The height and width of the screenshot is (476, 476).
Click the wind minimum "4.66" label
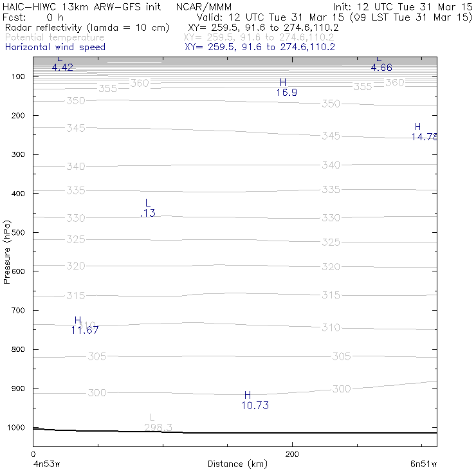(x=381, y=67)
